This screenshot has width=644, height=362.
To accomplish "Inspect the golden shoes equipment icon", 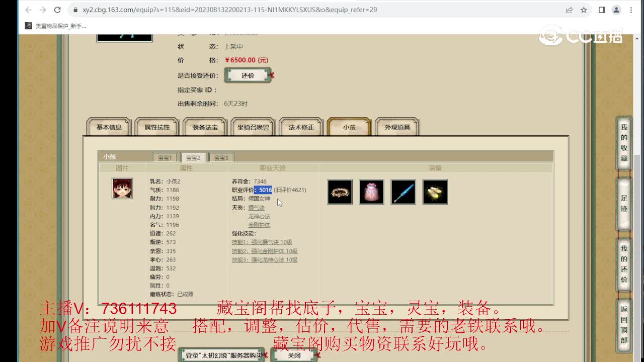I will click(x=435, y=192).
